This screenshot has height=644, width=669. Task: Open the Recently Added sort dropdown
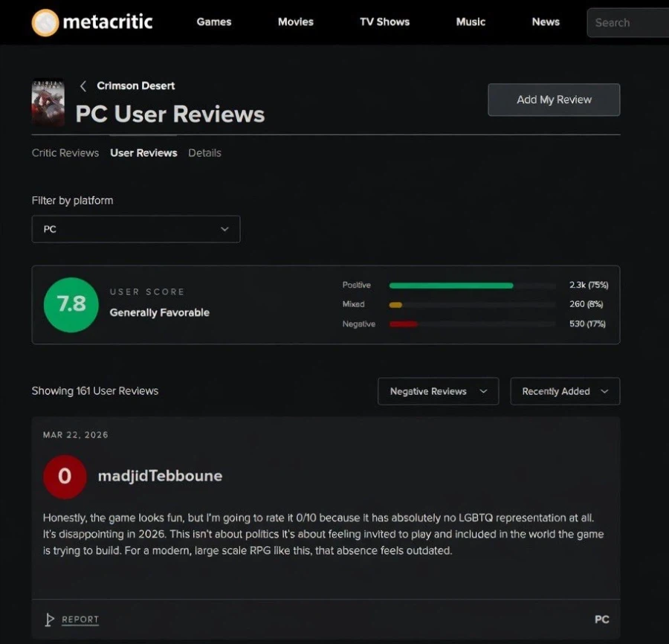(564, 391)
